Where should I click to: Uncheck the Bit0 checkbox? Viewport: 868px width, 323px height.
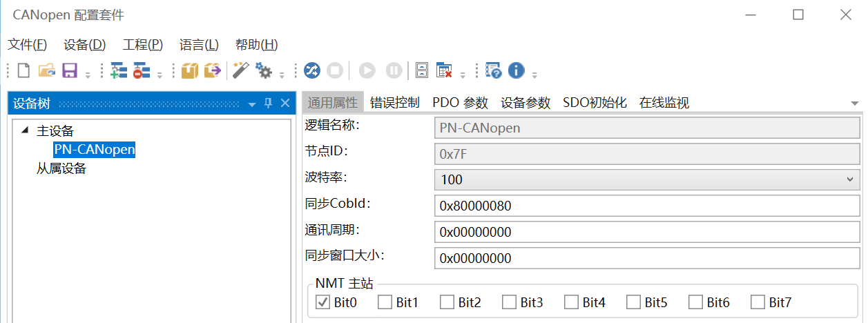322,302
